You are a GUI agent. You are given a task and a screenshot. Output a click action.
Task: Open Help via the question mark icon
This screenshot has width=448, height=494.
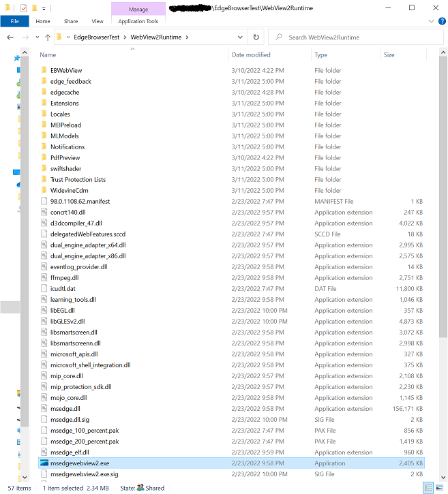[x=442, y=21]
